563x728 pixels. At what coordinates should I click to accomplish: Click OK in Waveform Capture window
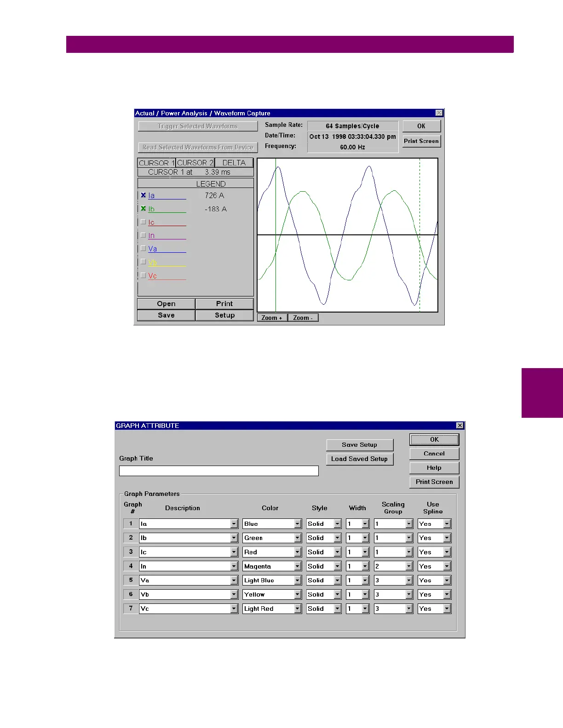(421, 126)
